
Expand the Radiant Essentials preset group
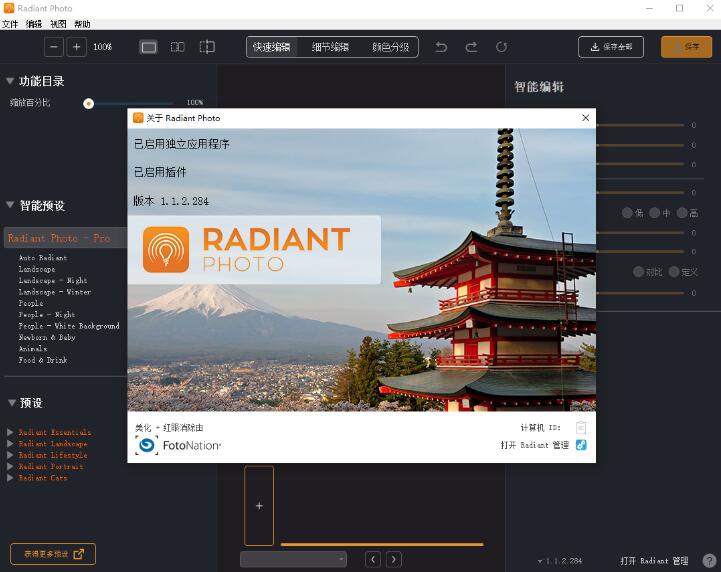pyautogui.click(x=10, y=432)
